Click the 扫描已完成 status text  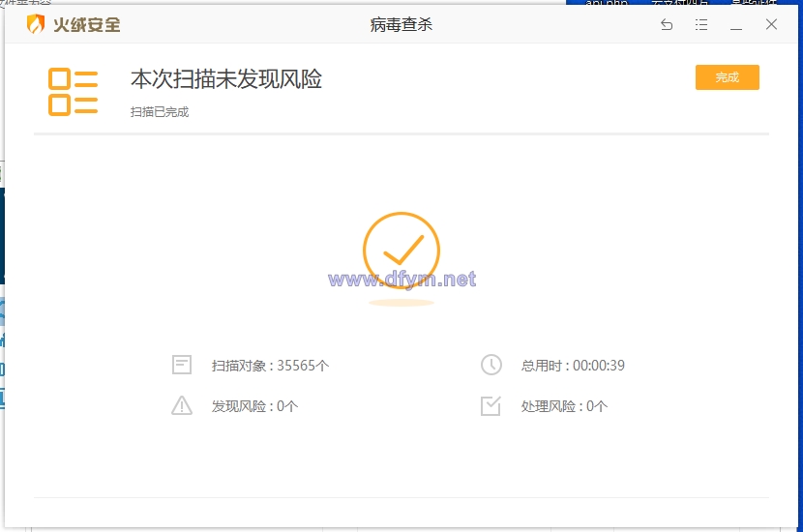pyautogui.click(x=160, y=111)
